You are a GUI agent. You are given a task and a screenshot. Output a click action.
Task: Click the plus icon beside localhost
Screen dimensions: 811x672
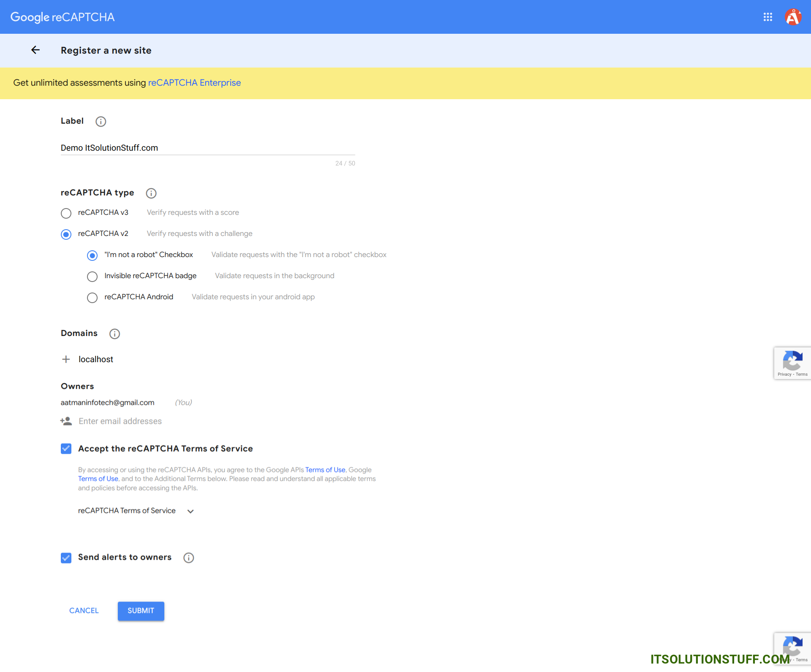[66, 359]
